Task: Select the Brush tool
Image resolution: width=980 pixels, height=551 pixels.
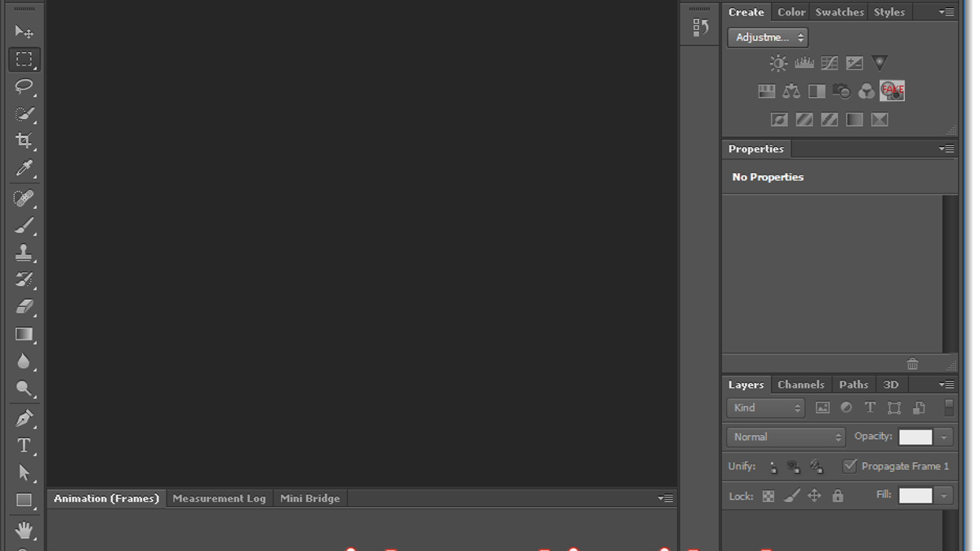Action: click(24, 225)
